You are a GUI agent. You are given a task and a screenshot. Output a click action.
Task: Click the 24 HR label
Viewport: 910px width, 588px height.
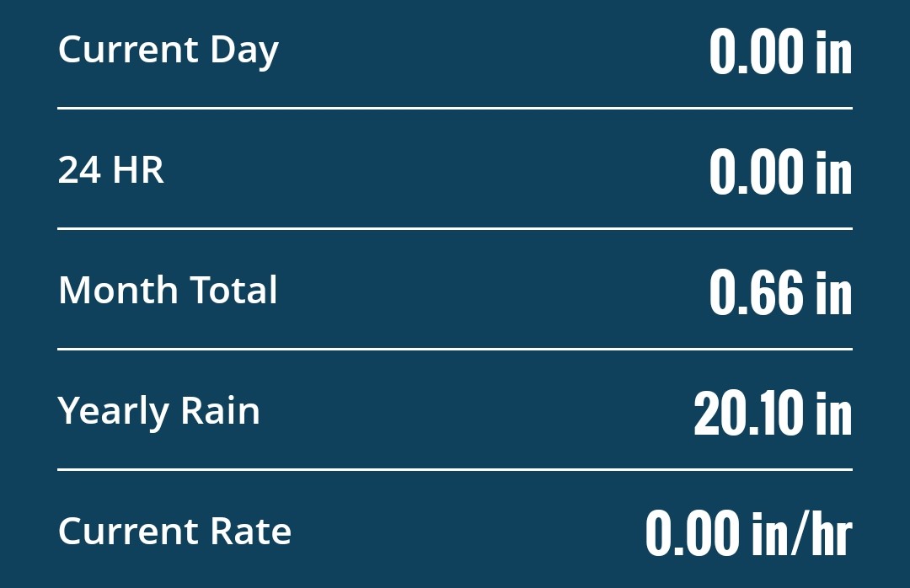[x=111, y=170]
